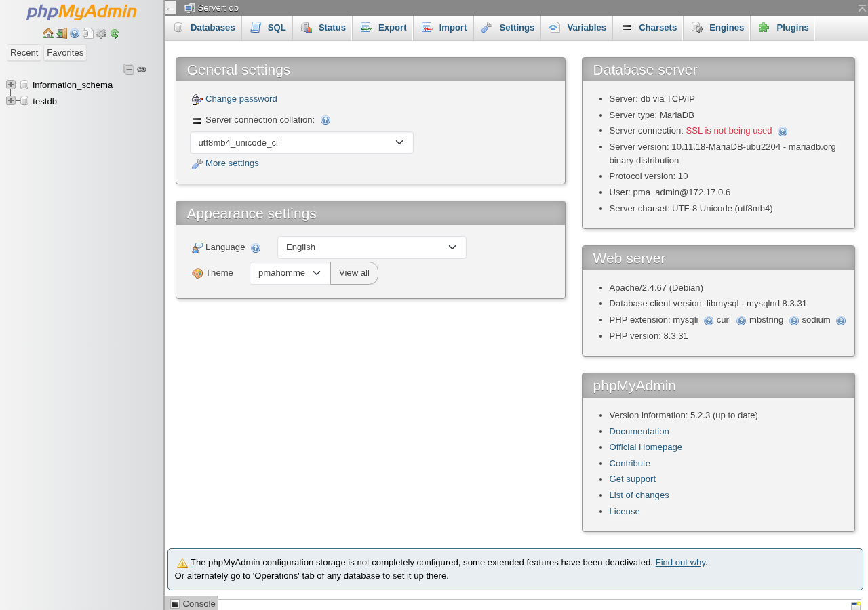This screenshot has height=610, width=868.
Task: Open navigation panel settings gear icon
Action: 101,33
